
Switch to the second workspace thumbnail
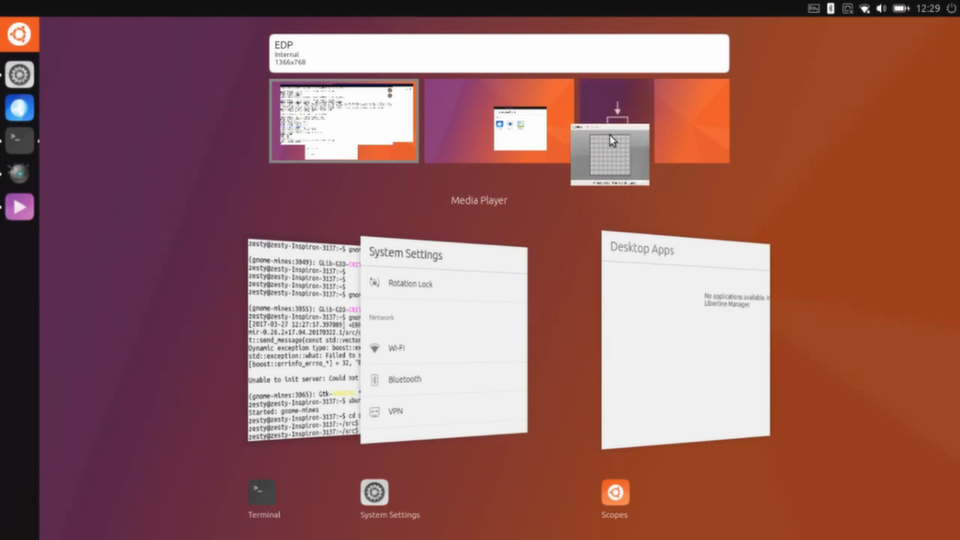pos(498,121)
